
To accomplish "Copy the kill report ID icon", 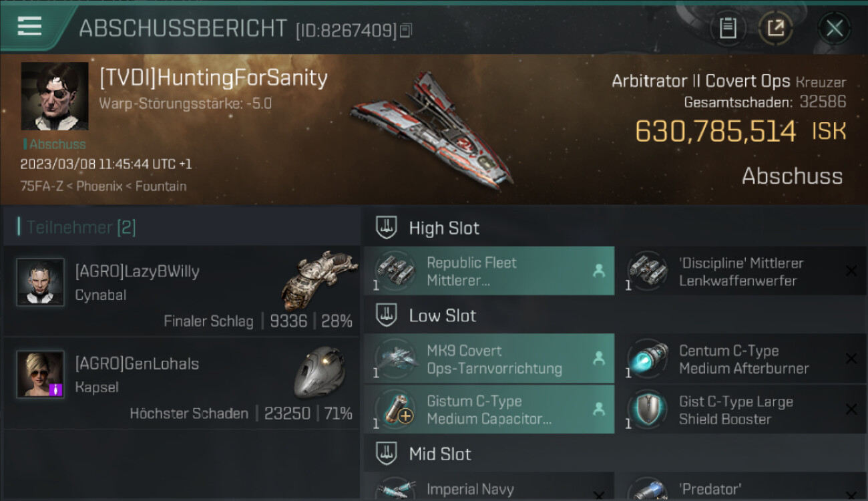I will click(407, 30).
